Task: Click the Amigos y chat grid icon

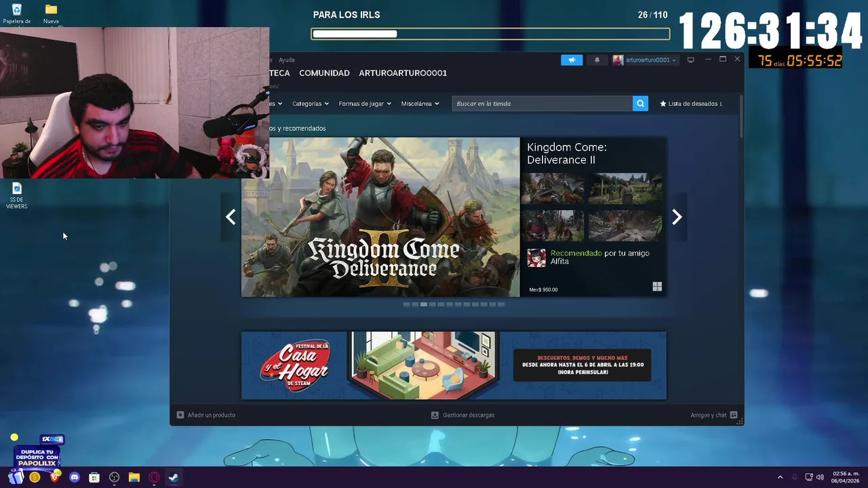Action: (x=734, y=415)
